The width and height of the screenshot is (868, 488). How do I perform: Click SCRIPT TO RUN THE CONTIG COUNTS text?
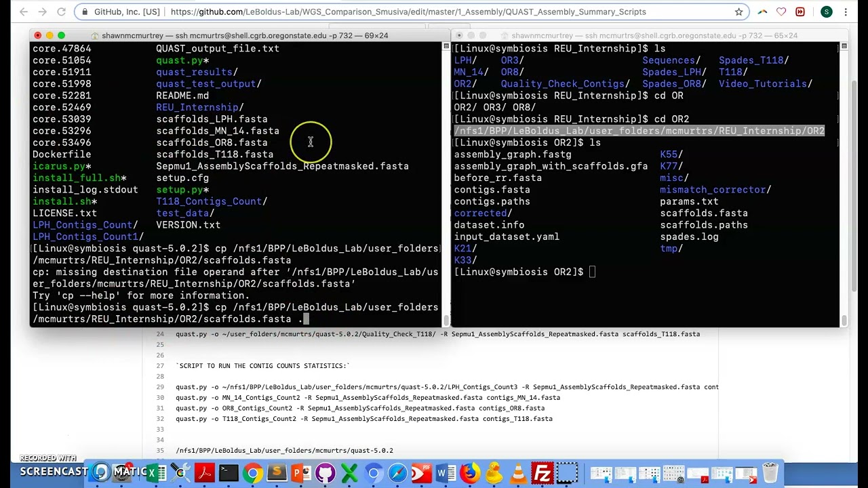pyautogui.click(x=262, y=366)
